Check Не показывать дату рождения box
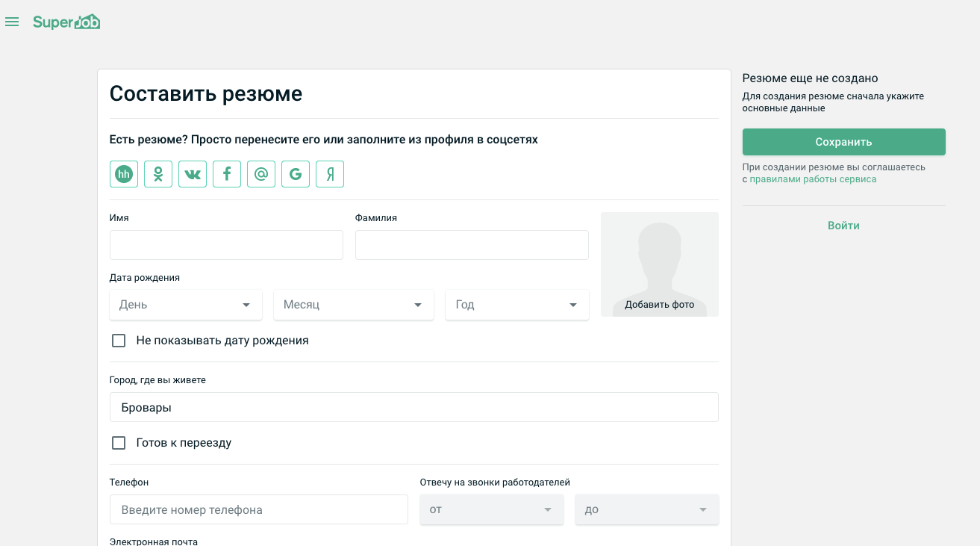The width and height of the screenshot is (980, 546). [119, 341]
